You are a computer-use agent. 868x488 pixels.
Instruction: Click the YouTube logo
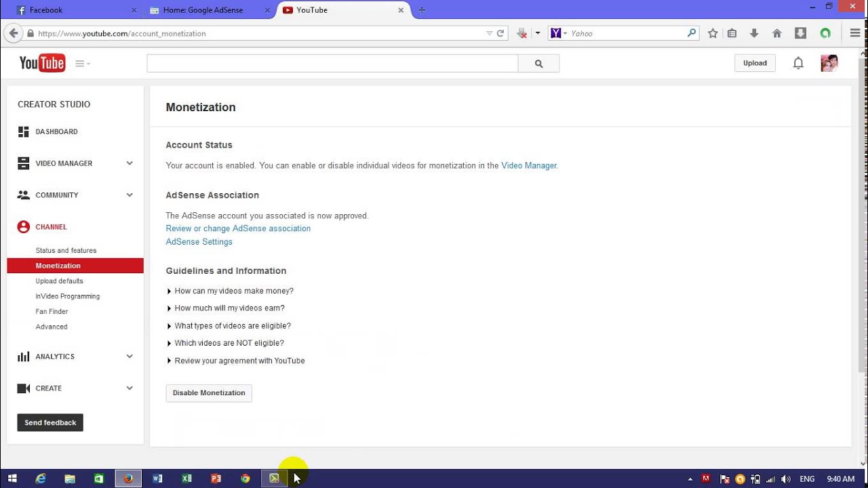42,63
